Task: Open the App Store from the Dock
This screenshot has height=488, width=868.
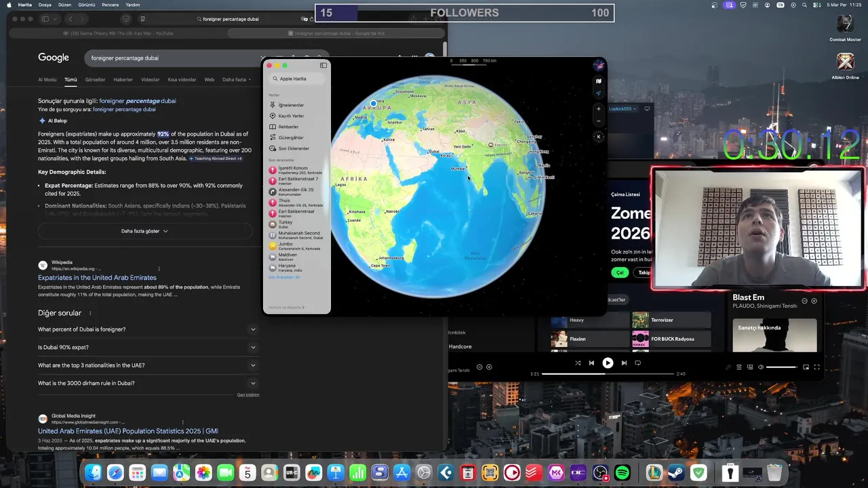Action: [401, 472]
